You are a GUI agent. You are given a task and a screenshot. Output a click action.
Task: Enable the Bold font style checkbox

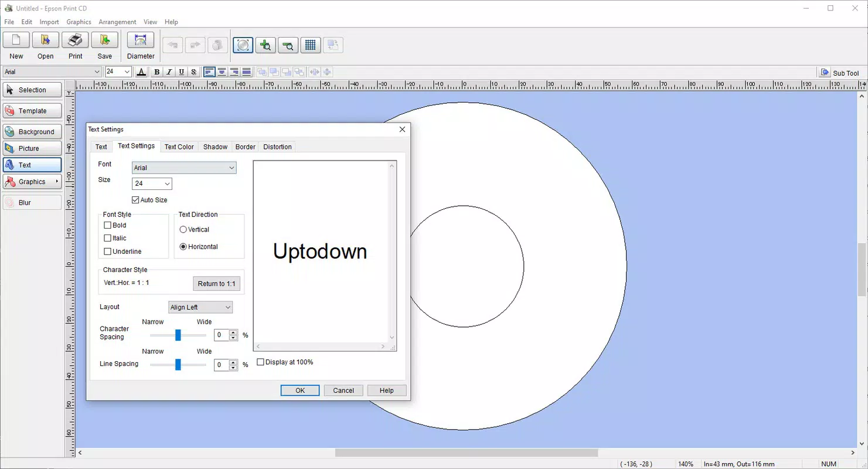click(x=107, y=225)
